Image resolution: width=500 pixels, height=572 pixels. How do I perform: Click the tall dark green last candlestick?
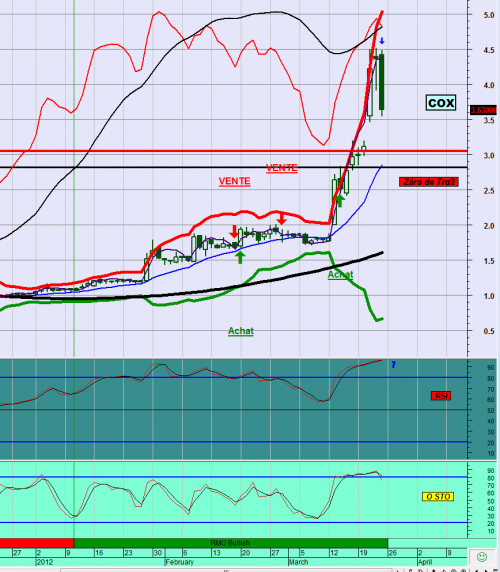point(381,82)
